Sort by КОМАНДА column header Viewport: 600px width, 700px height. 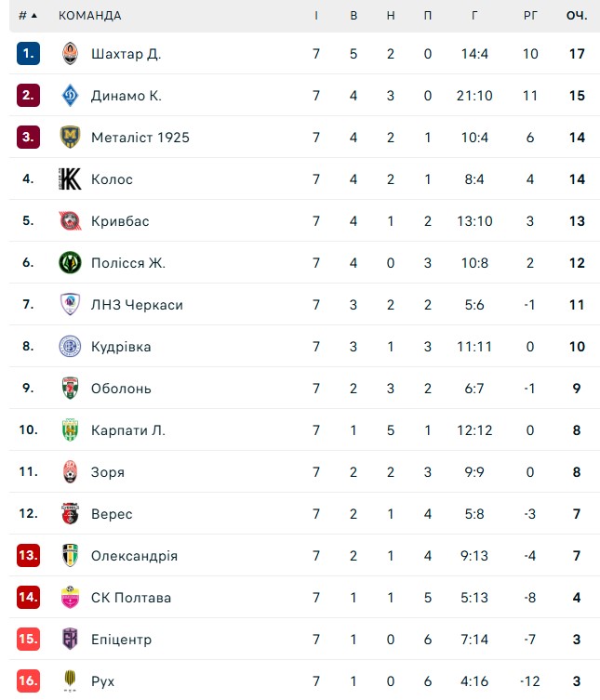click(89, 16)
